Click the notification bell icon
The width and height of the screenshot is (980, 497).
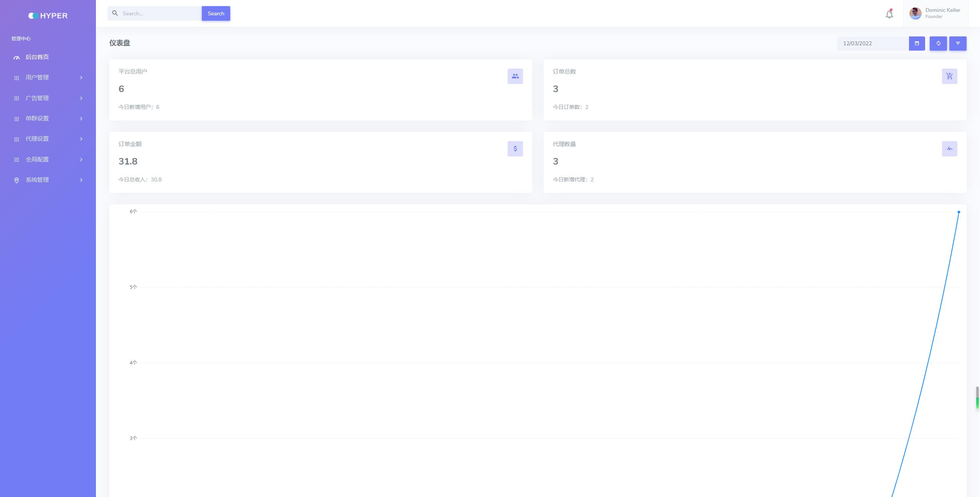(x=889, y=13)
